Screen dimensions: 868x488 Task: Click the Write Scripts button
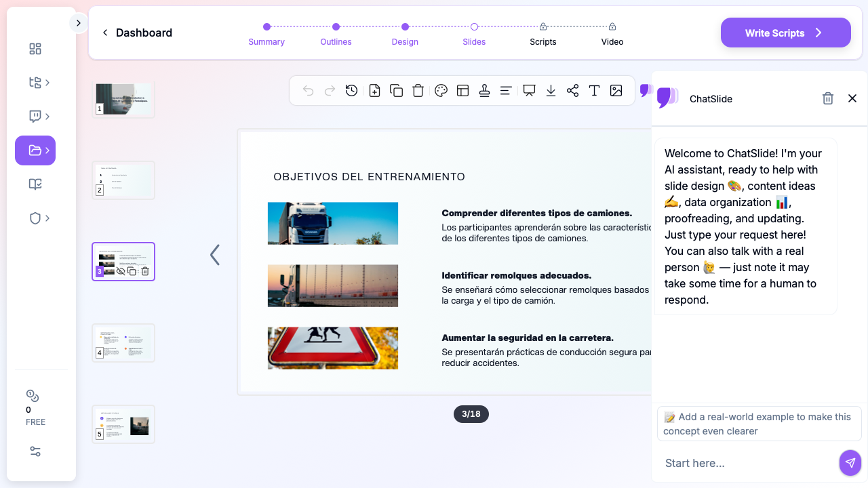pos(785,33)
